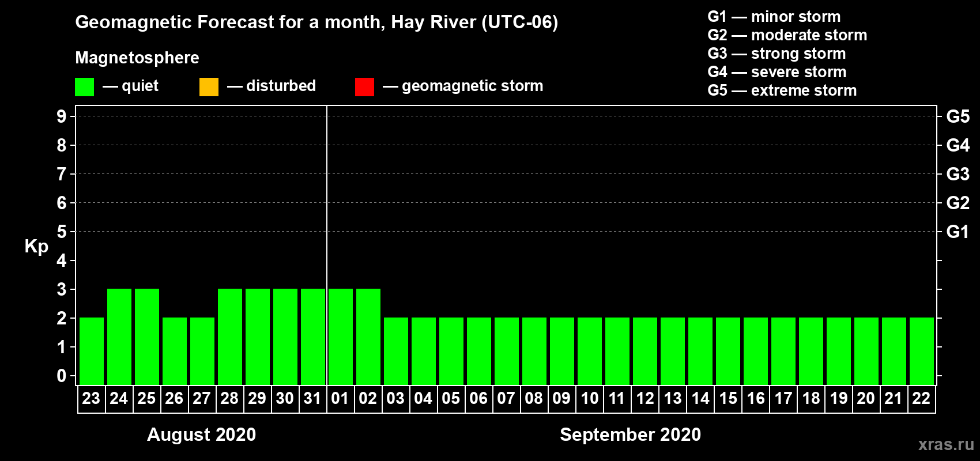This screenshot has width=980, height=461.
Task: Select the bar for September 10
Action: click(x=590, y=351)
